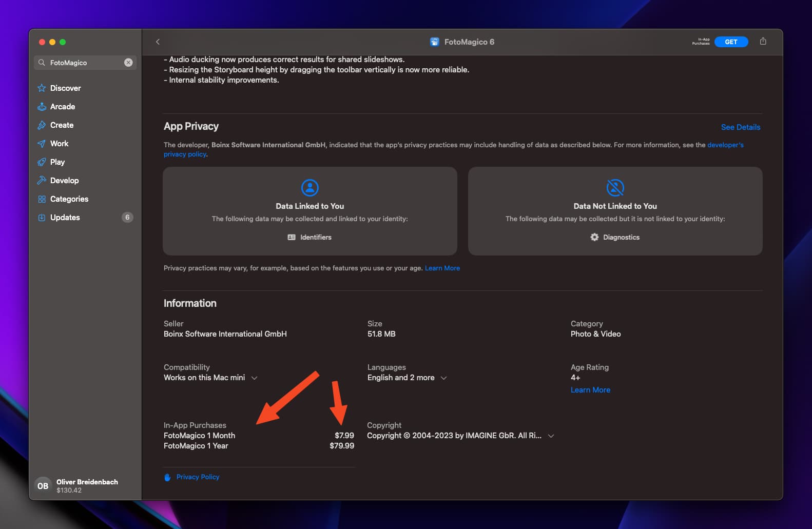Viewport: 812px width, 529px height.
Task: Expand the Copyright text chevron
Action: tap(551, 436)
